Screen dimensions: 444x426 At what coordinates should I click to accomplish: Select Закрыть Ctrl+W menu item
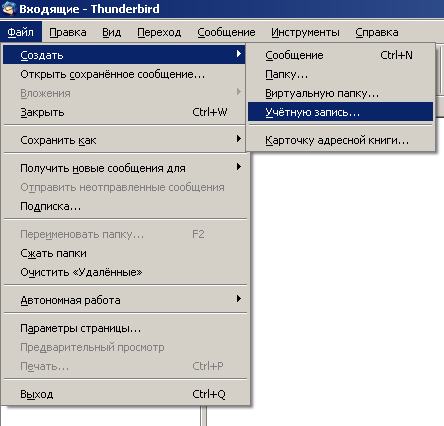[125, 112]
